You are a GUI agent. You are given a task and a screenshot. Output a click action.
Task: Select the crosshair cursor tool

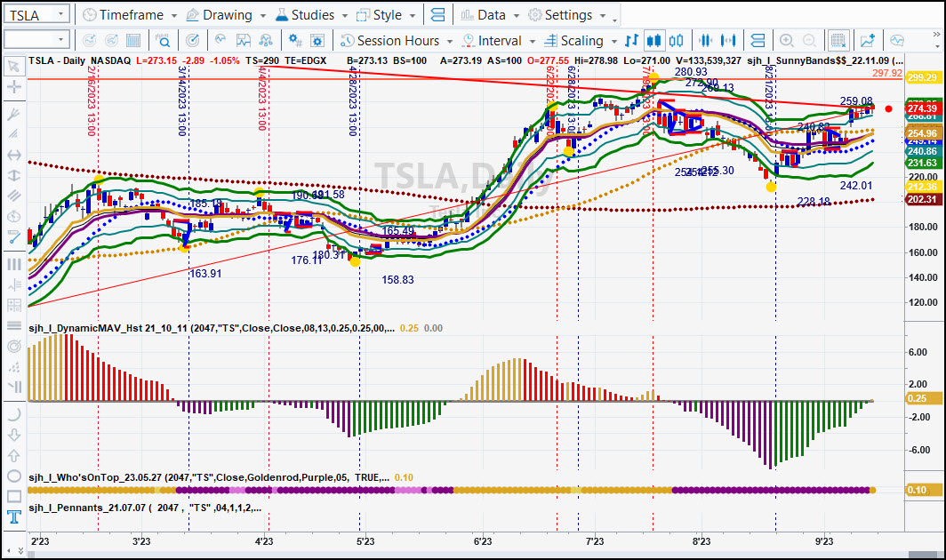13,87
